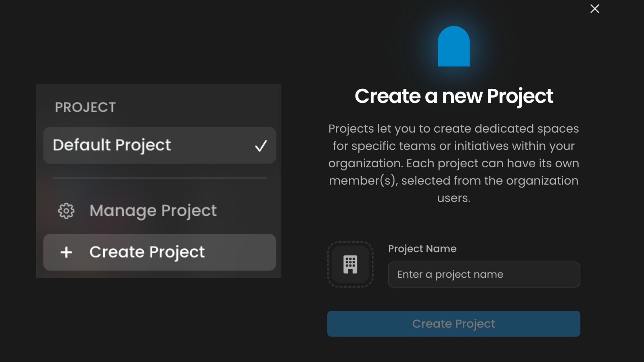Click the word Default in the selected project
This screenshot has width=644, height=362.
[x=82, y=145]
